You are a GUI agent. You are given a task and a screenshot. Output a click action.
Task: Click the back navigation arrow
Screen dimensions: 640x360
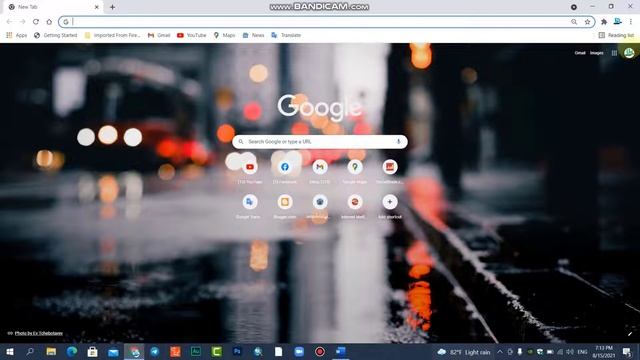pyautogui.click(x=9, y=22)
